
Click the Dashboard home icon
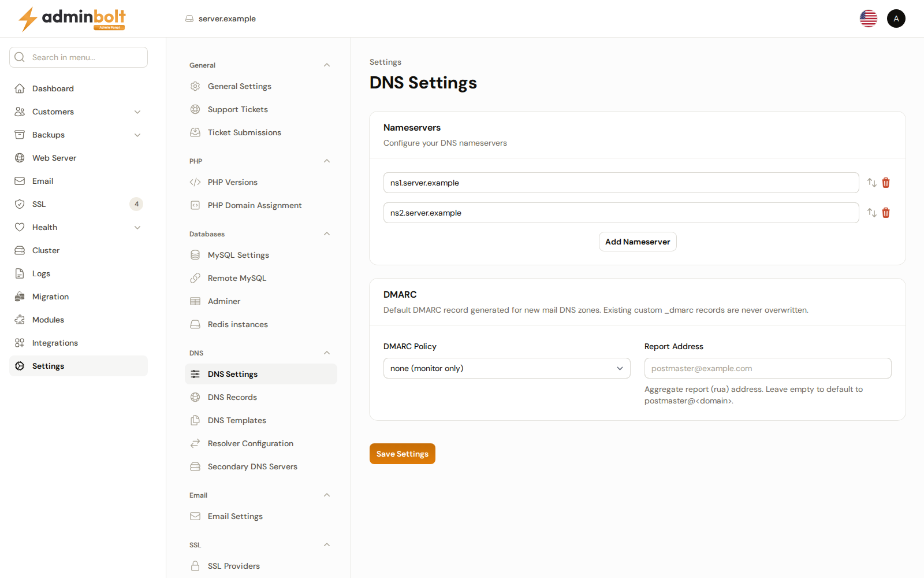coord(20,88)
